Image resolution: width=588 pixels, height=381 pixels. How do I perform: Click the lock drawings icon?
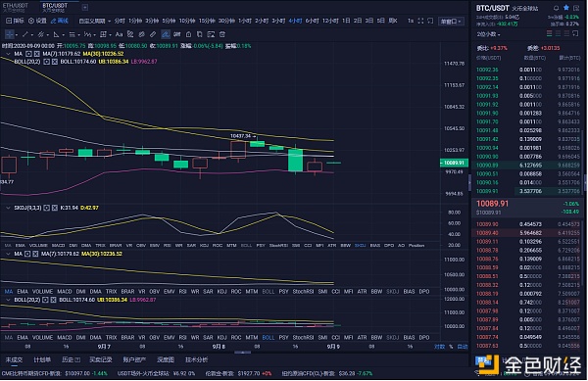pos(188,34)
